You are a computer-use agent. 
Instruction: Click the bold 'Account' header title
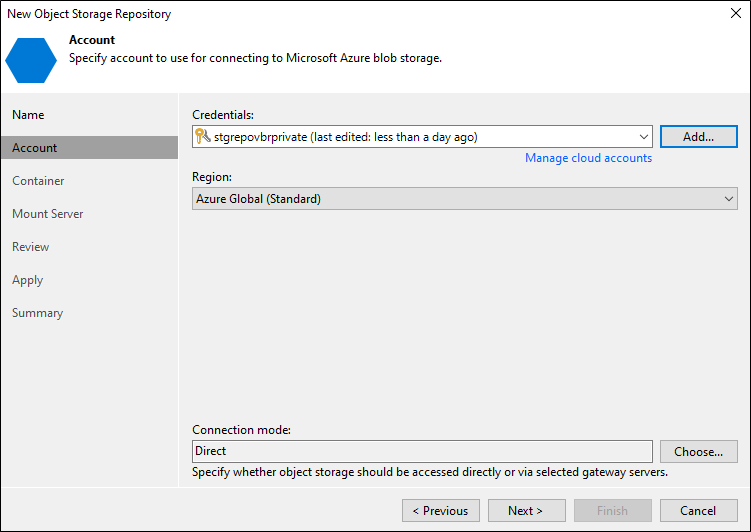click(92, 40)
